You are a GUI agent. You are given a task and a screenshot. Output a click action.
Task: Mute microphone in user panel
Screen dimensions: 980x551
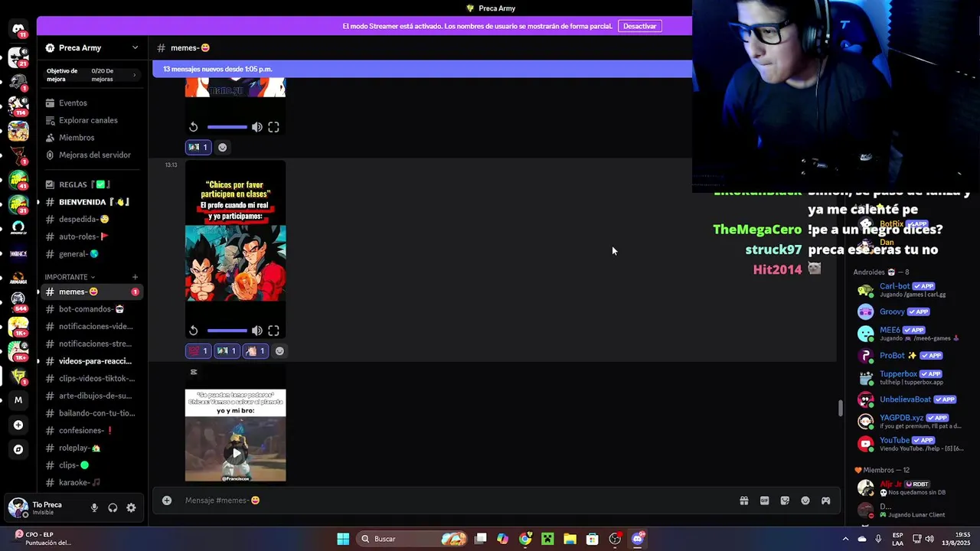click(x=94, y=507)
